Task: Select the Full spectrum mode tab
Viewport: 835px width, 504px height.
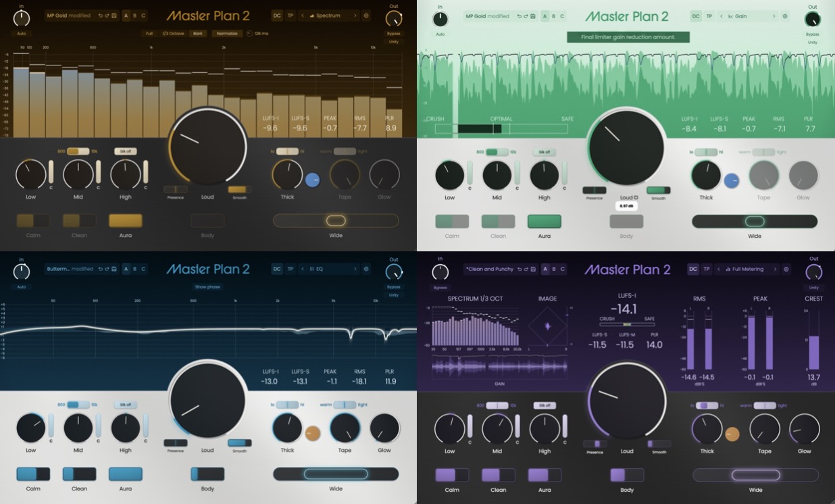Action: [x=149, y=33]
